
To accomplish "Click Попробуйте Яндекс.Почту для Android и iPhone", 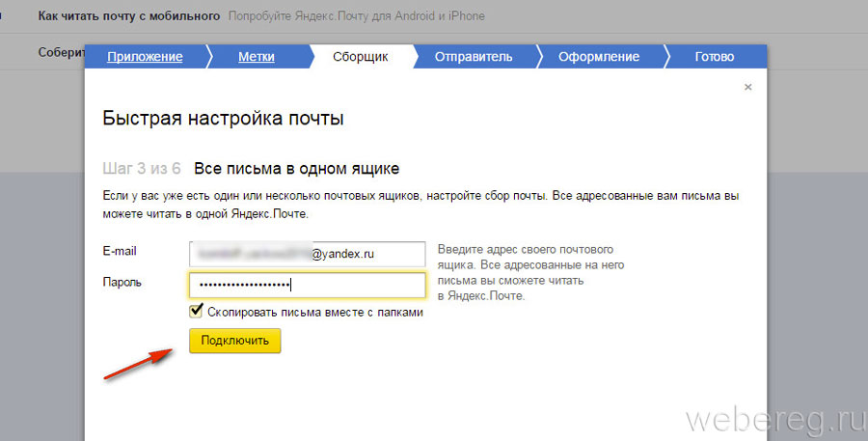I will tap(357, 16).
